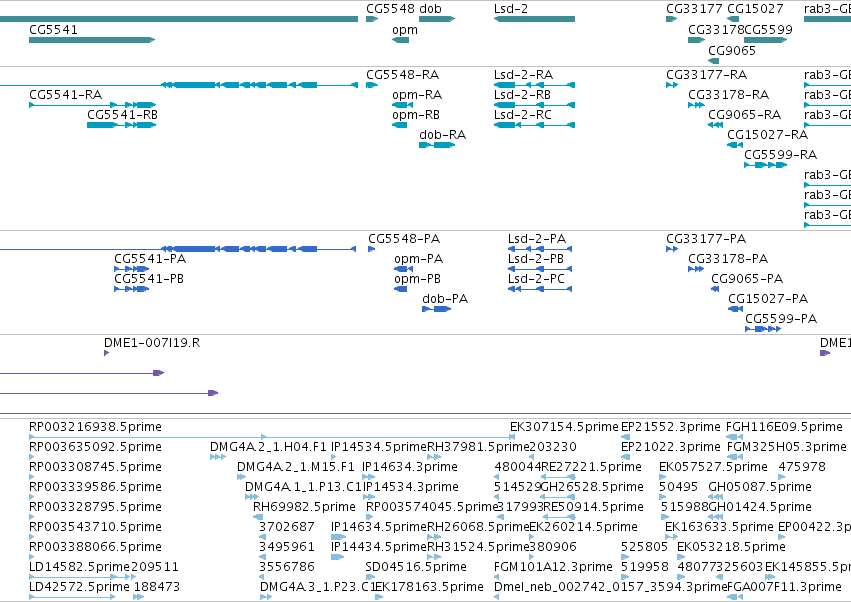The image size is (851, 602).
Task: Click the opm gene label
Action: coord(405,30)
